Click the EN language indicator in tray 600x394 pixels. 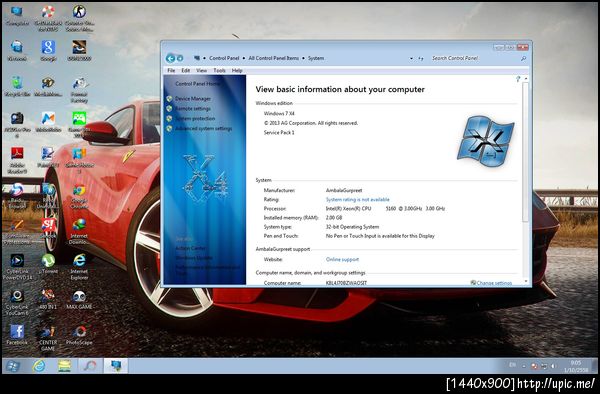pyautogui.click(x=512, y=365)
